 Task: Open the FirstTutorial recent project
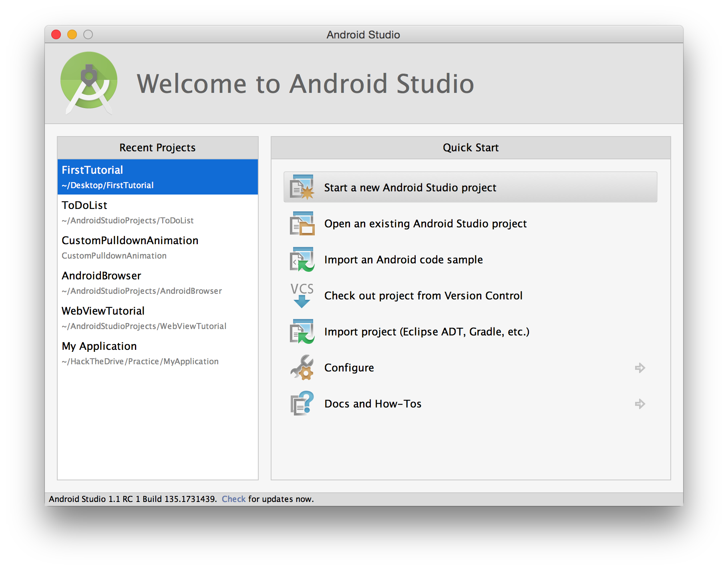158,177
